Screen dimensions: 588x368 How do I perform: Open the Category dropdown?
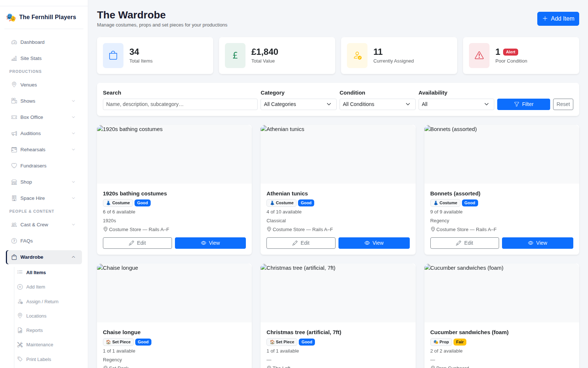298,104
